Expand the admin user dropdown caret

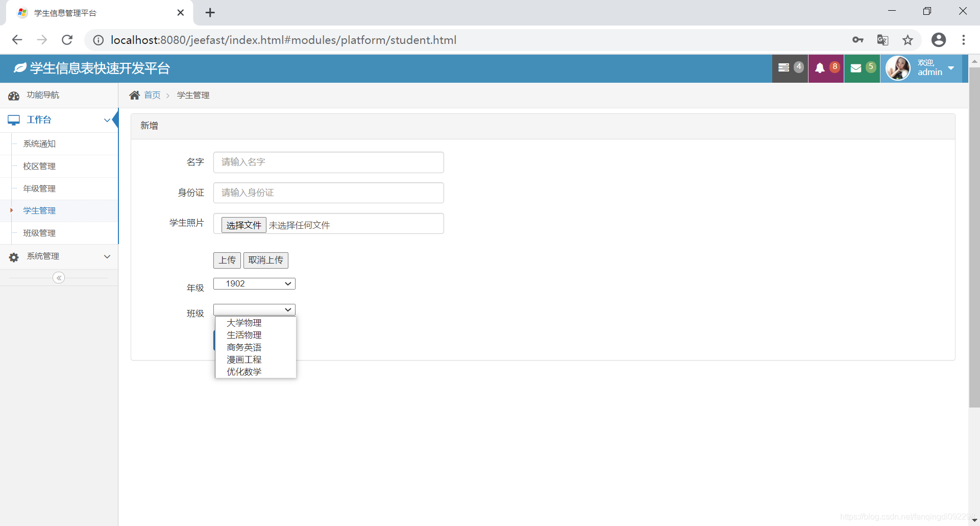click(x=951, y=68)
